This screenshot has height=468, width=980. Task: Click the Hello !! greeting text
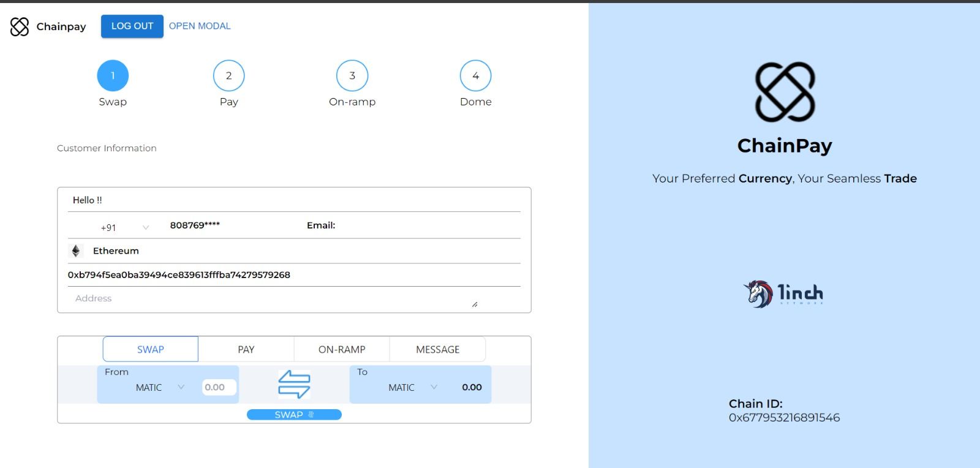87,200
